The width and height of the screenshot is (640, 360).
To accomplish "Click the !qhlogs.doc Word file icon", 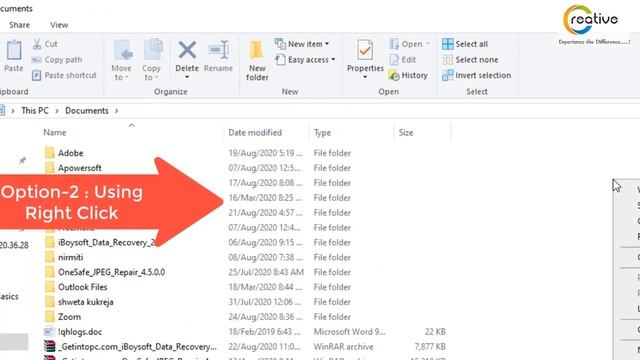I will [49, 331].
